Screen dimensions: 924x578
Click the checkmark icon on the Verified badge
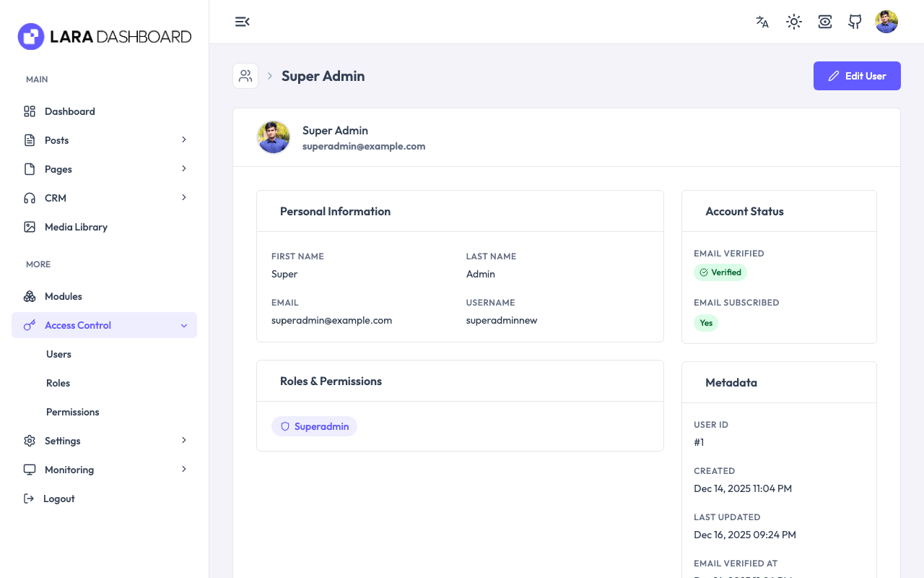click(704, 272)
